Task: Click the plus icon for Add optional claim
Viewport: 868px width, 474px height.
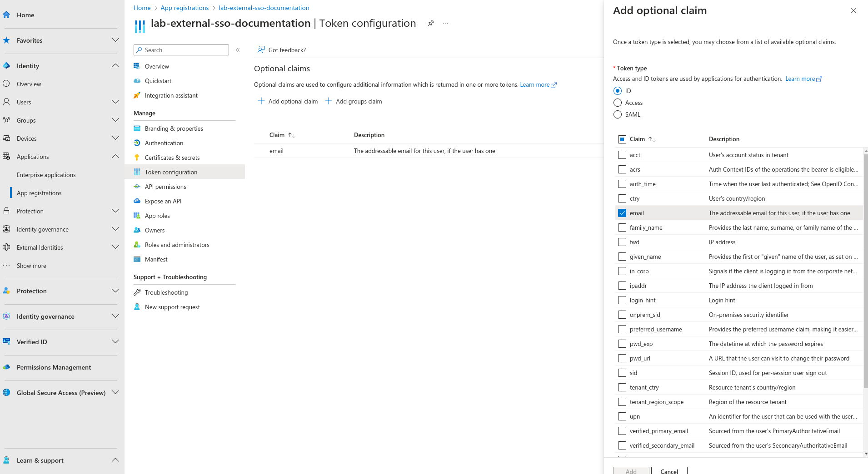Action: click(x=261, y=101)
